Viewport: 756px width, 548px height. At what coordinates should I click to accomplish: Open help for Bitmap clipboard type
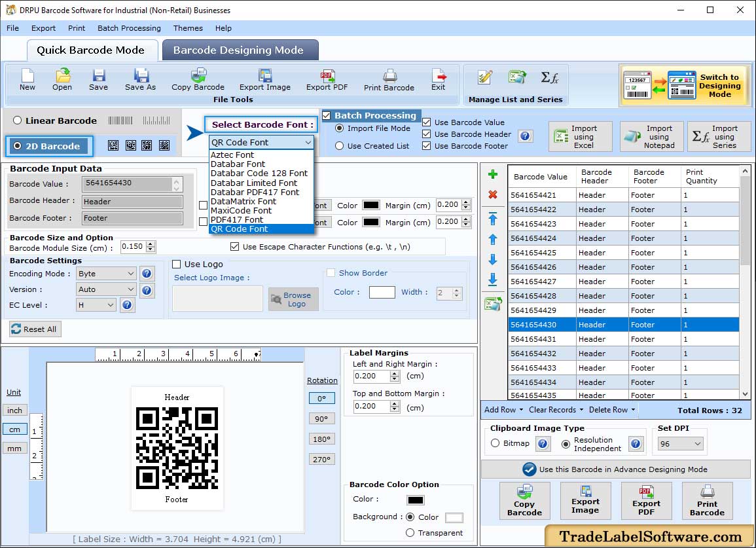543,444
